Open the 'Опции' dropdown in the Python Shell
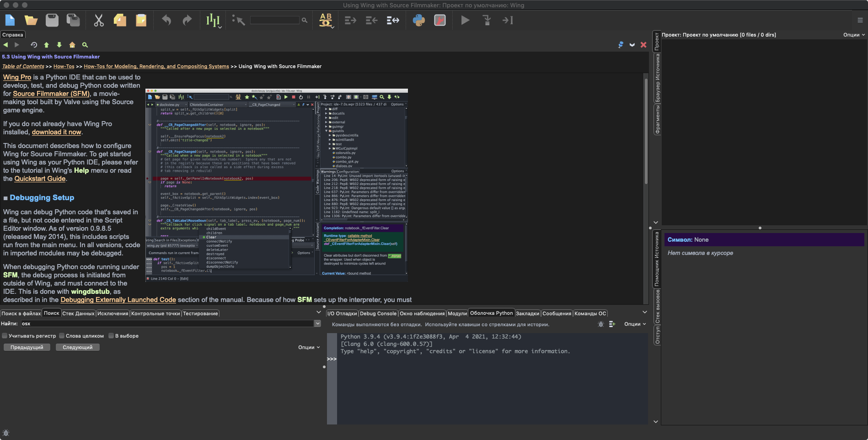 click(634, 324)
